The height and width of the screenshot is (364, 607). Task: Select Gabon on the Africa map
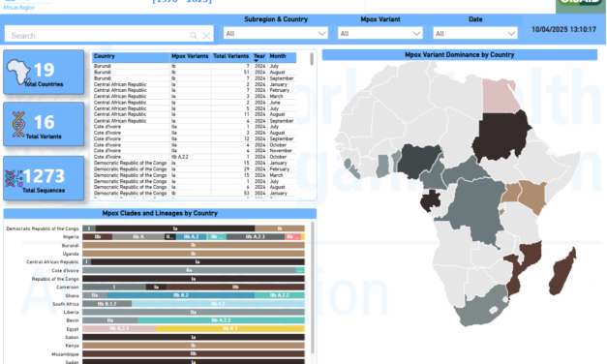pos(430,200)
